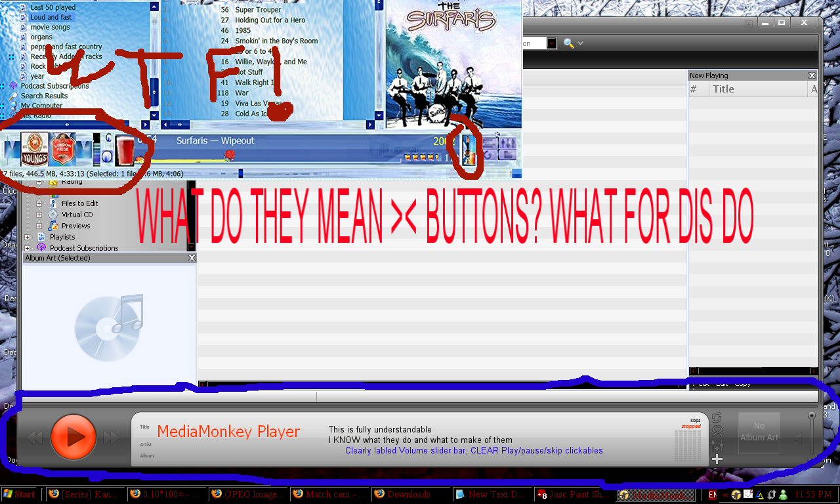Select the track Holding Out for a Hero
This screenshot has width=840, height=504.
pyautogui.click(x=270, y=20)
